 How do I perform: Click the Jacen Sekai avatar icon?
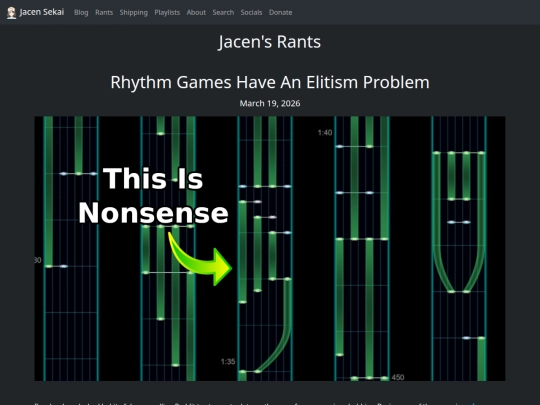pos(11,13)
